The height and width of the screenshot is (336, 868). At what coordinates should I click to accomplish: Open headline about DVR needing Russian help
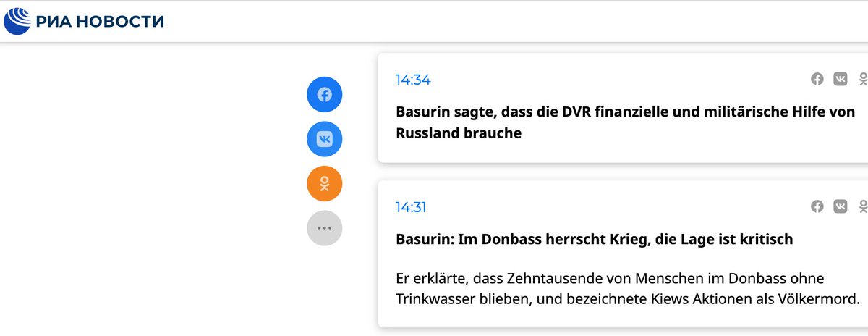click(626, 122)
